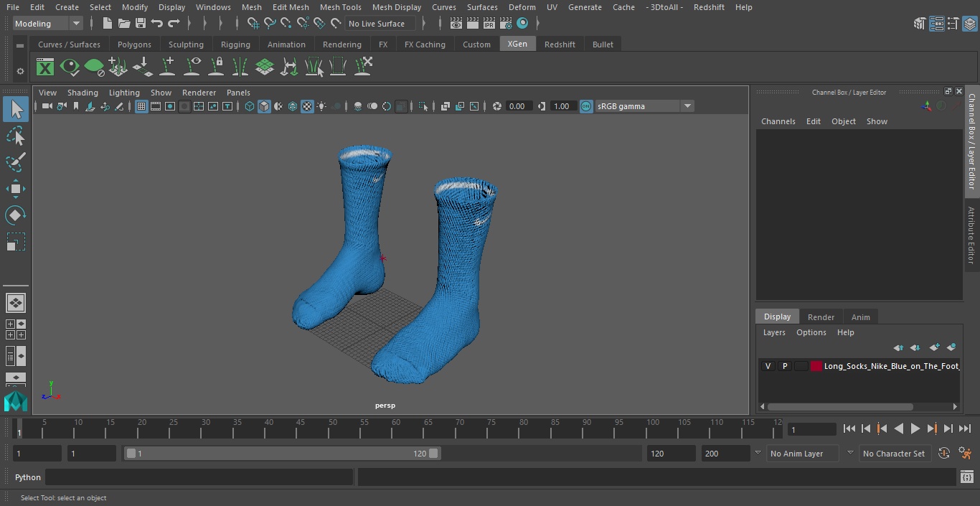980x506 pixels.
Task: Open the No Character Set dropdown
Action: click(894, 454)
